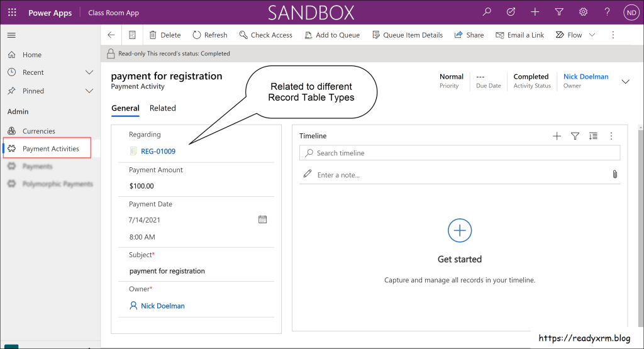The width and height of the screenshot is (644, 349).
Task: Collapse the left navigation hamburger menu
Action: (x=11, y=35)
